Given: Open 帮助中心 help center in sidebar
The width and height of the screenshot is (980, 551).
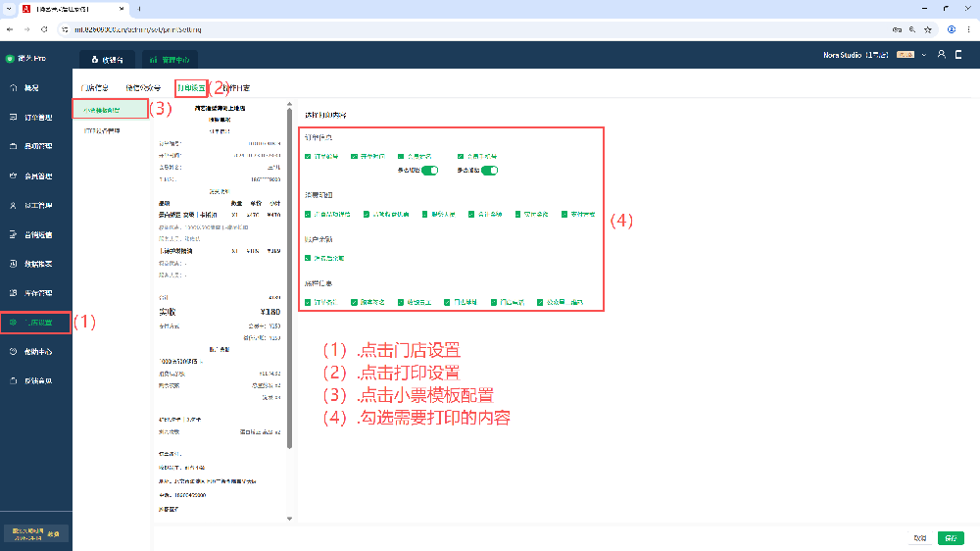Looking at the screenshot, I should point(35,351).
